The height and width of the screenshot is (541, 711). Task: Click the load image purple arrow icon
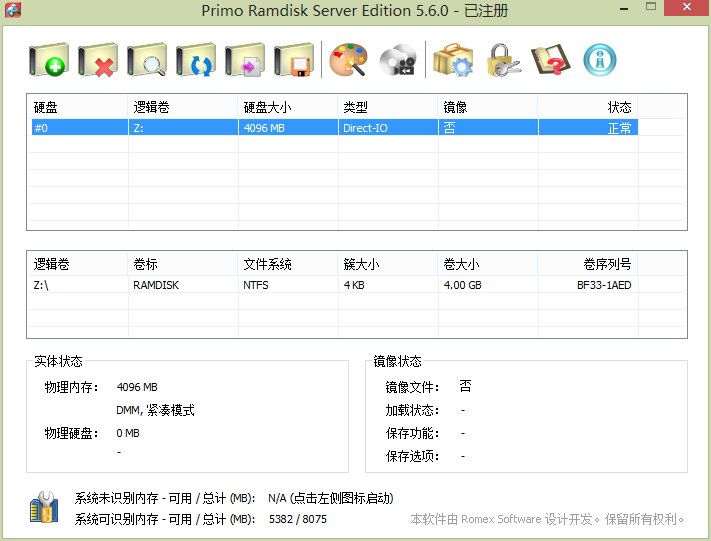[x=245, y=61]
